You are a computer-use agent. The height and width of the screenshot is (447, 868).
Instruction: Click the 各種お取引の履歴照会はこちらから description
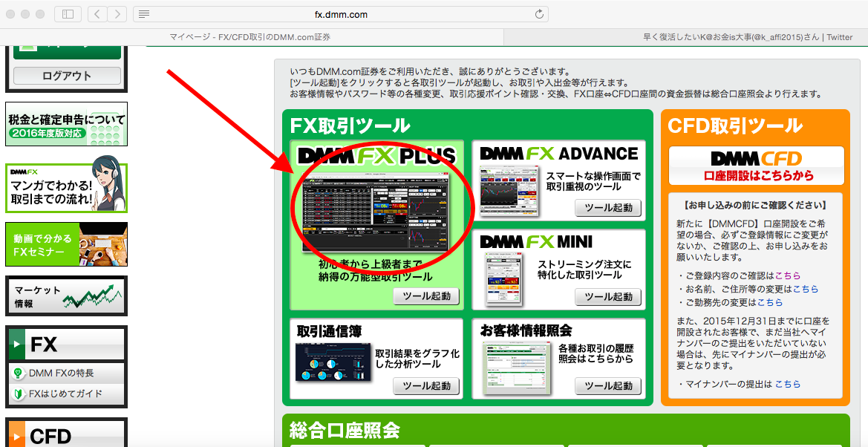595,353
